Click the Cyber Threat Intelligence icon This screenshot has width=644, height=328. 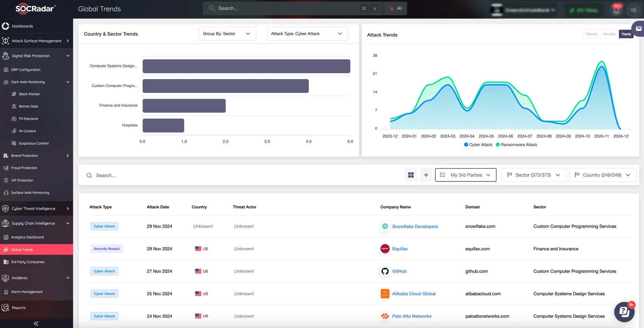(5, 209)
